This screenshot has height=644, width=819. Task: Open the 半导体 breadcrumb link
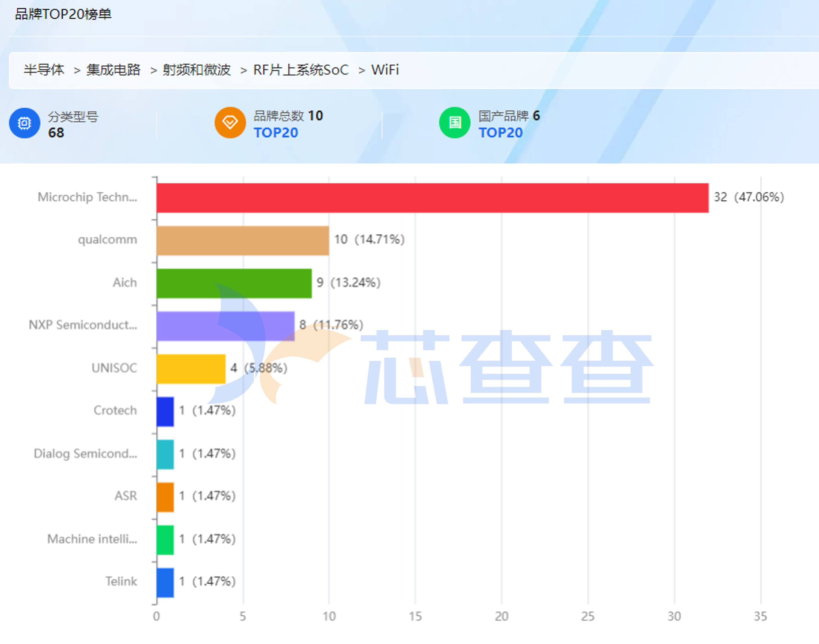pos(44,70)
